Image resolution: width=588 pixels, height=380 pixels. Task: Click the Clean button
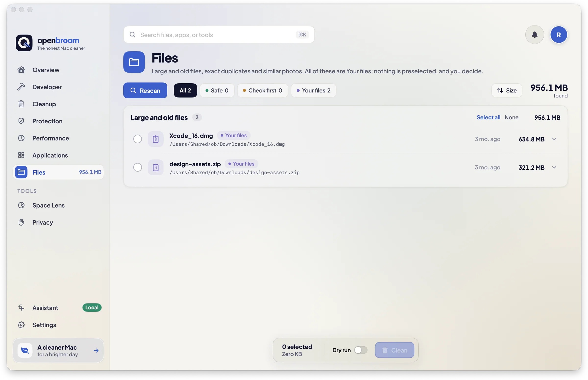coord(394,350)
